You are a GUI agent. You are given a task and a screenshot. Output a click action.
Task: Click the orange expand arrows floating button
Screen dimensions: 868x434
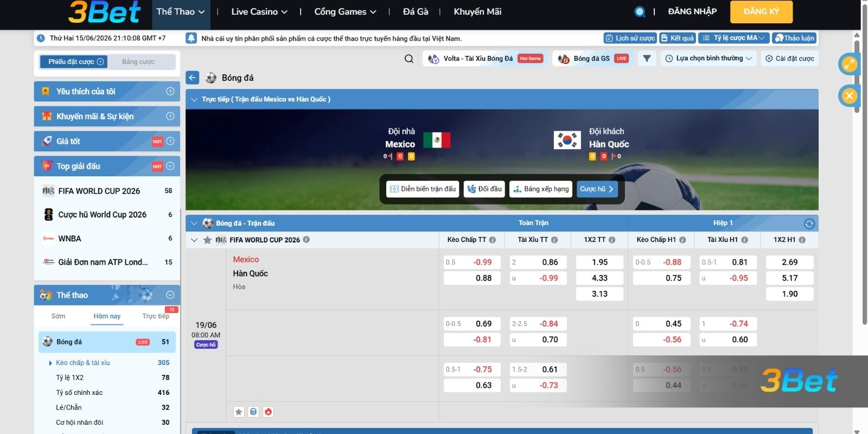click(x=849, y=64)
